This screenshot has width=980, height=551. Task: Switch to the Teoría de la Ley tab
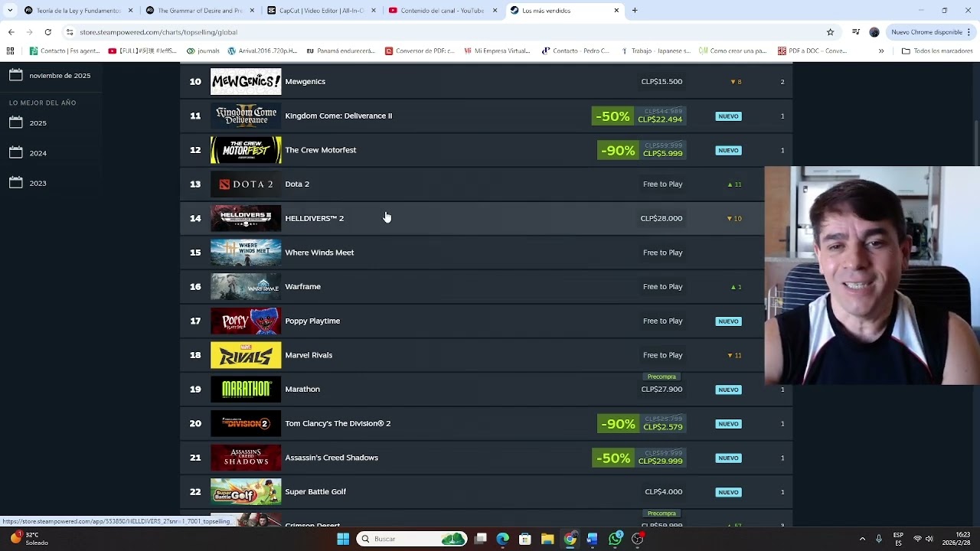pos(78,11)
